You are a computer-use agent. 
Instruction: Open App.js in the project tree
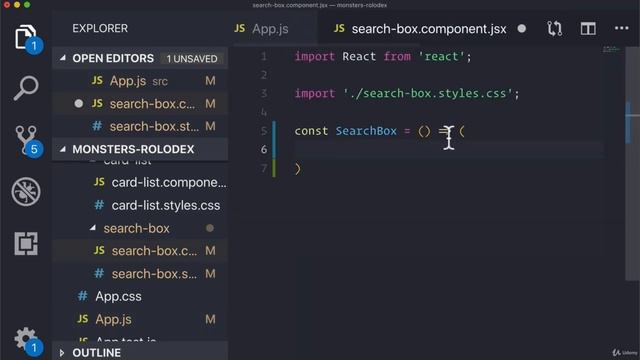pos(140,319)
